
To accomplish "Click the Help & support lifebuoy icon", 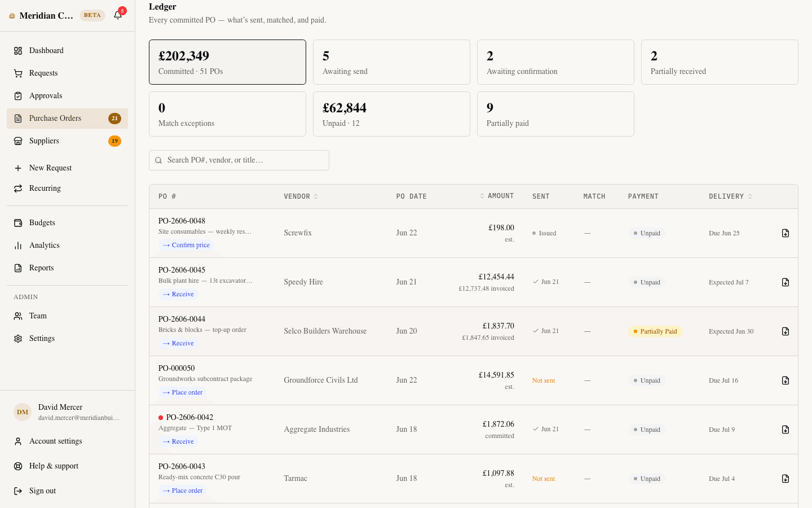I will (18, 466).
